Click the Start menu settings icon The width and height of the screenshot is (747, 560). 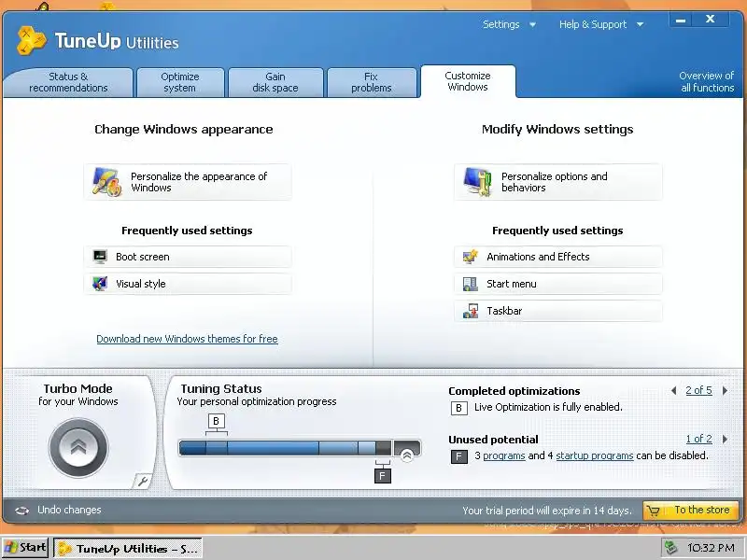[471, 284]
